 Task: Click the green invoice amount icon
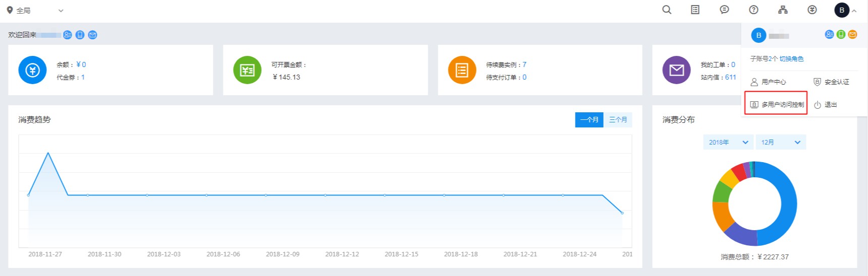tap(247, 70)
